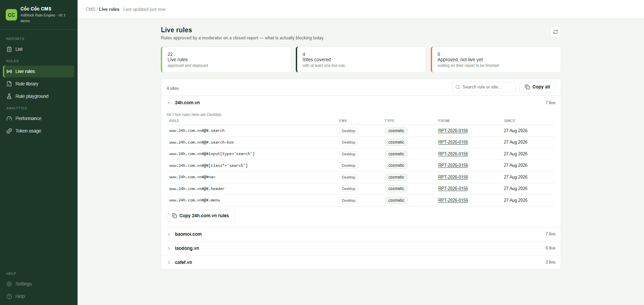Click Copy 24h.com.vn rules button
This screenshot has width=644, height=305.
[x=200, y=216]
